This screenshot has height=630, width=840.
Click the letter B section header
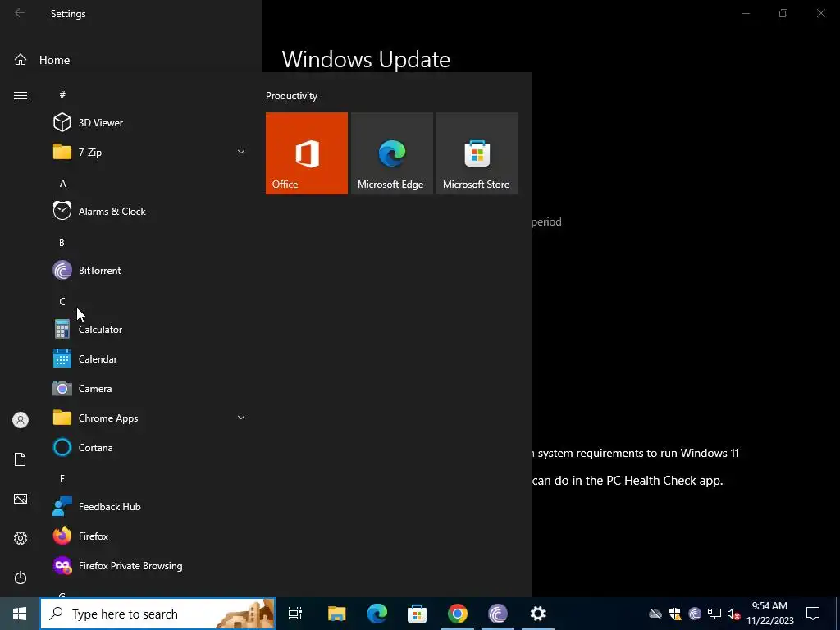coord(62,243)
